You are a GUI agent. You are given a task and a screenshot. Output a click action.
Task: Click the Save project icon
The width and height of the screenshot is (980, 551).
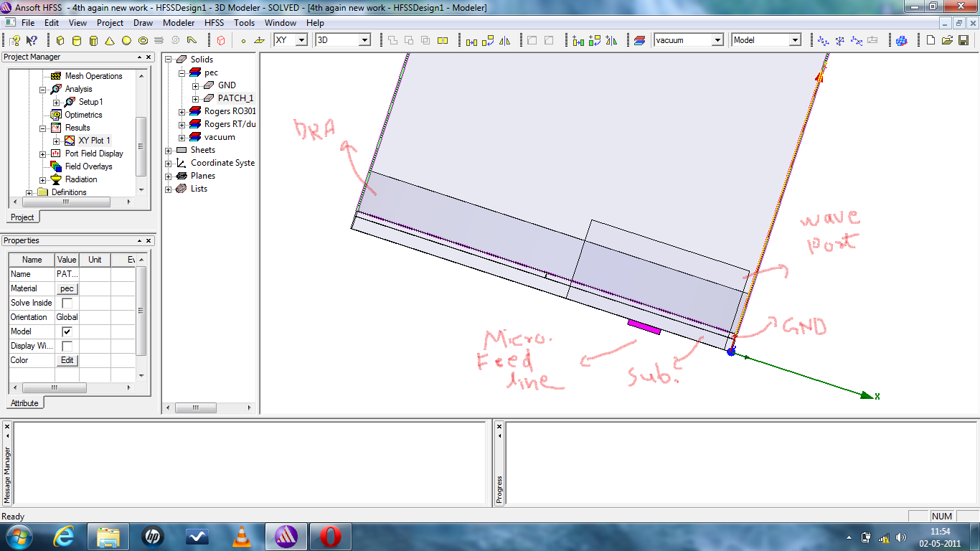pos(963,41)
